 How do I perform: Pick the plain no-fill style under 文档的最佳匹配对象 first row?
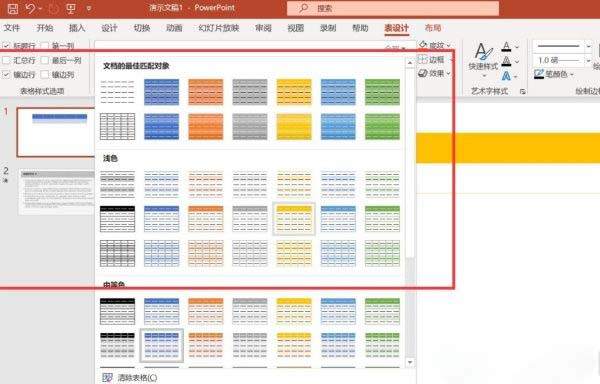point(117,92)
